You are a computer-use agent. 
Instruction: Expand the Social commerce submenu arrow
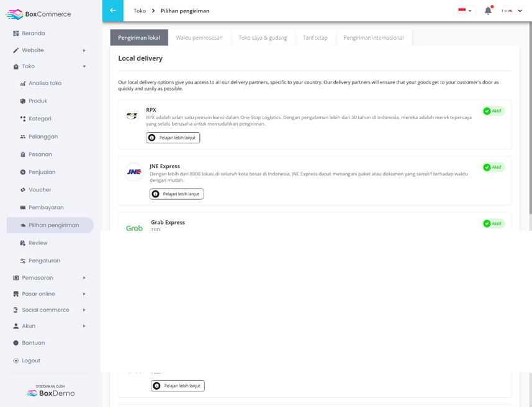[84, 310]
